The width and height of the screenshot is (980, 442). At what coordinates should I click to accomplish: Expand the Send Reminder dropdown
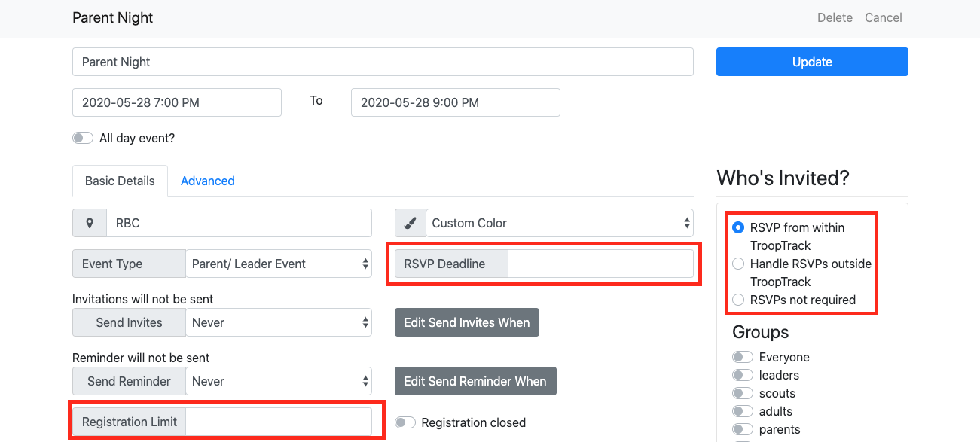coord(279,381)
